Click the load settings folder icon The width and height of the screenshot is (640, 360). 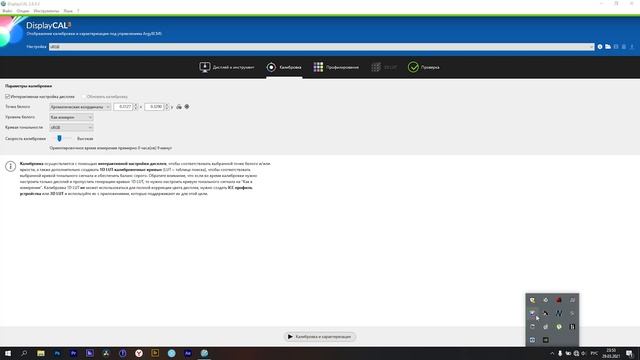(608, 47)
